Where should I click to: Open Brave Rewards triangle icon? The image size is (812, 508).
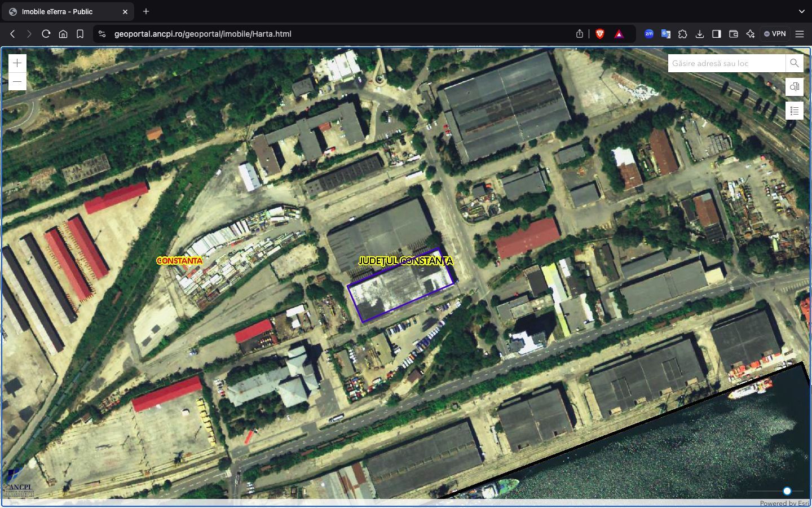click(619, 34)
